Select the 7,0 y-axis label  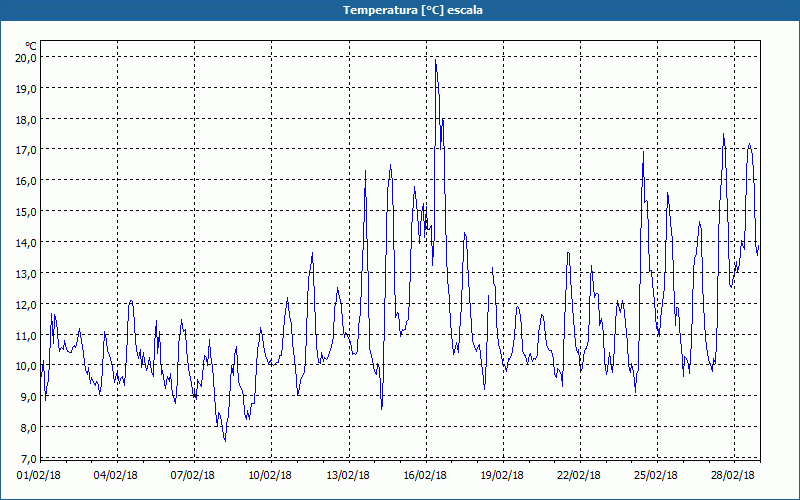pos(29,458)
